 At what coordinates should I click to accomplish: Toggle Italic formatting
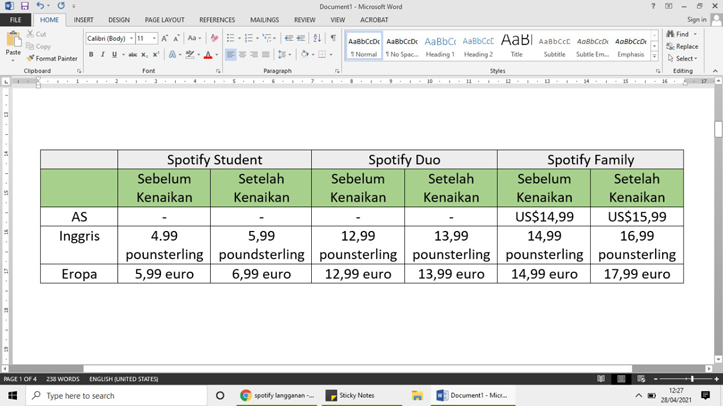pyautogui.click(x=102, y=54)
